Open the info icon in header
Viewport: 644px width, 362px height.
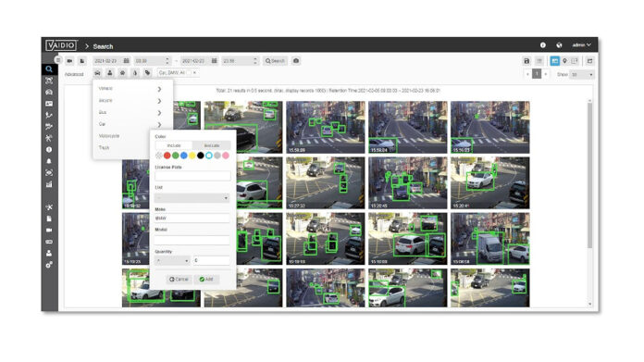tap(543, 44)
